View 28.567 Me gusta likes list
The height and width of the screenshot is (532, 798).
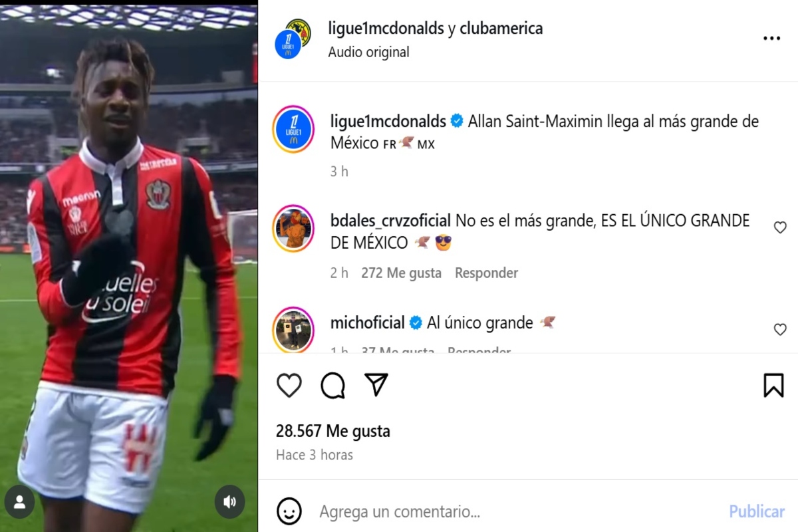pos(333,432)
